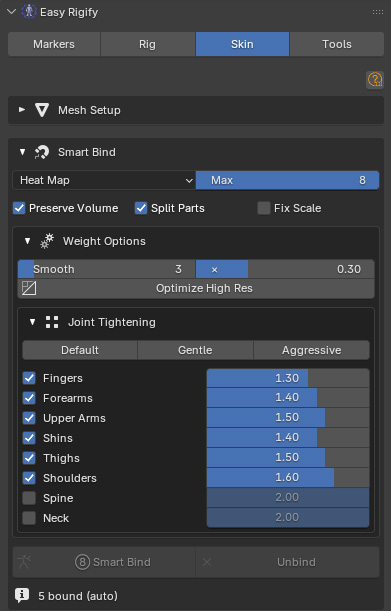Click the drag-handle dots in panel header
Image resolution: width=391 pixels, height=611 pixels.
pyautogui.click(x=377, y=12)
